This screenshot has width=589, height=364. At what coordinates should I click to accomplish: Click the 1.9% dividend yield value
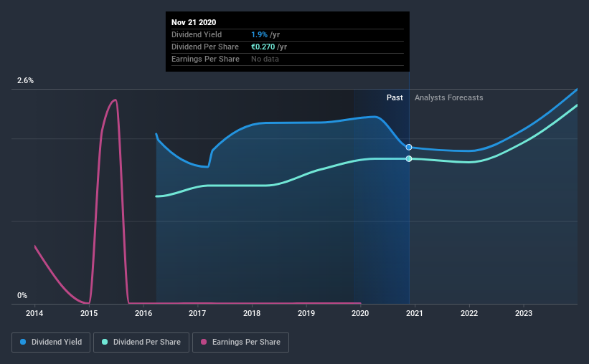(259, 34)
